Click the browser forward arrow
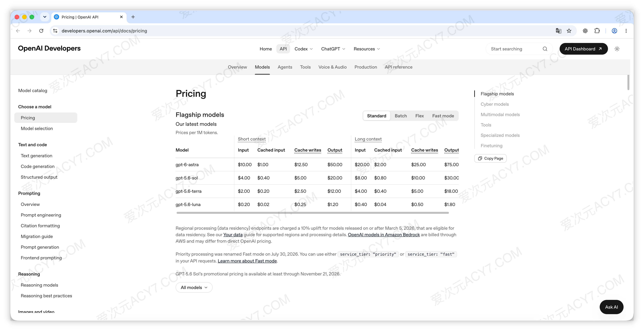Screen dimensions: 644x331 pyautogui.click(x=30, y=31)
